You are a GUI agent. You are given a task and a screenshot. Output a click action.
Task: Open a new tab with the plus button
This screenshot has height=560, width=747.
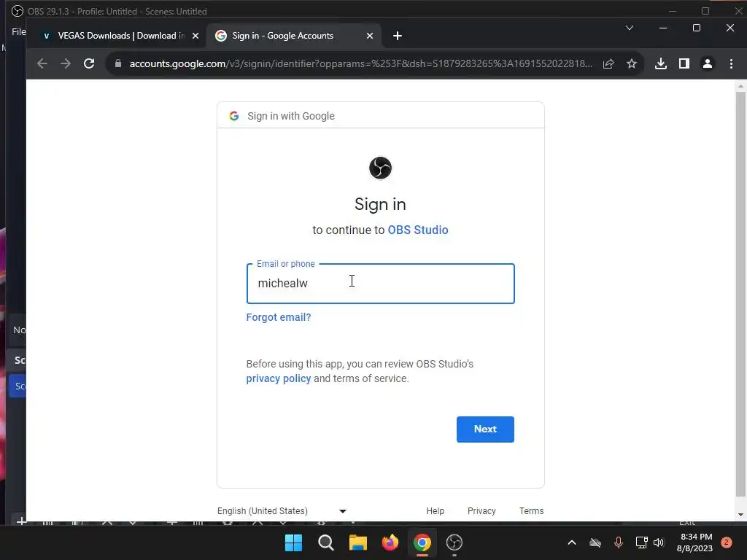pyautogui.click(x=398, y=36)
